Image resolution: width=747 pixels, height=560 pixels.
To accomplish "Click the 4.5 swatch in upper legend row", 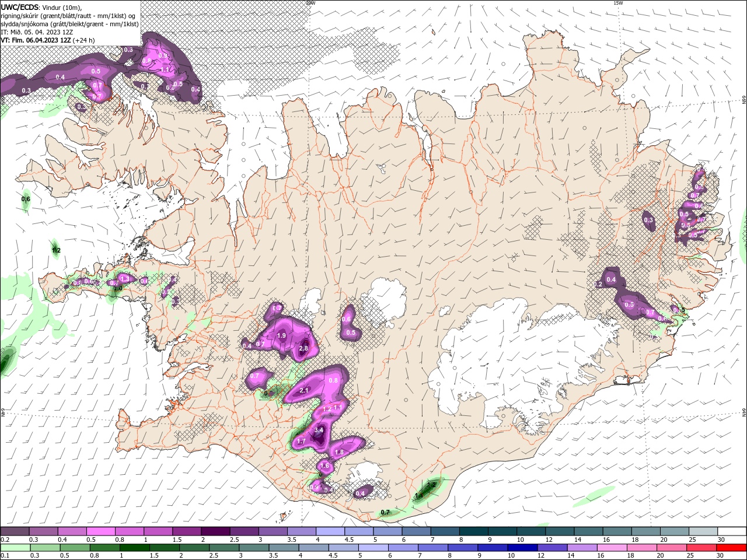I will 358,531.
